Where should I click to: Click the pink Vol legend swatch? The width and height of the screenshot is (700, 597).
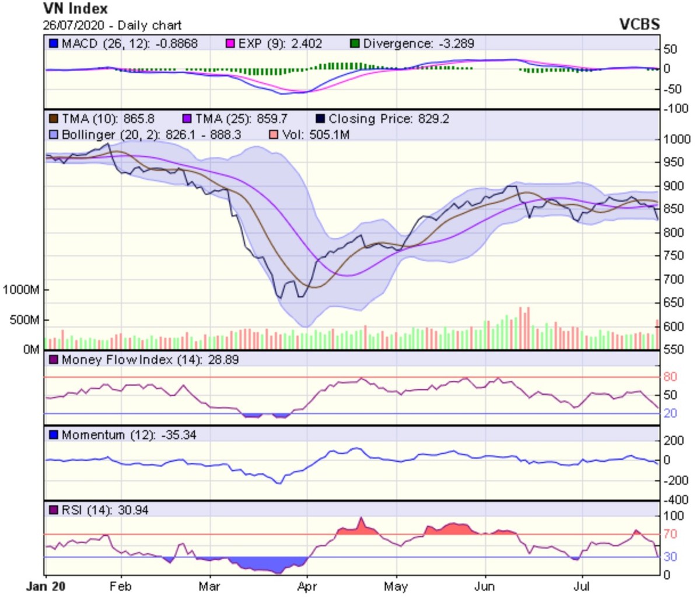274,135
